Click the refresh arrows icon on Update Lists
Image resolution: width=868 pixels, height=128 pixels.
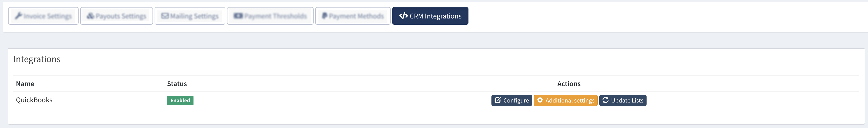(x=606, y=100)
